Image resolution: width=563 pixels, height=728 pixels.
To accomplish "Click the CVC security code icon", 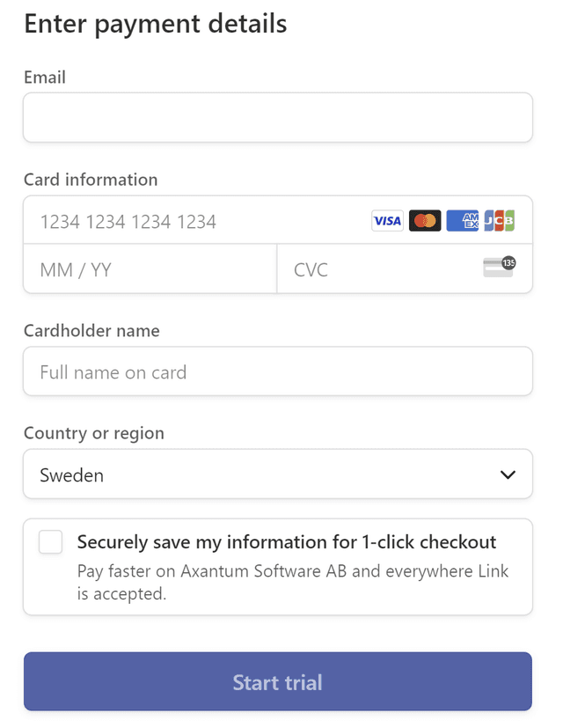I will [500, 268].
